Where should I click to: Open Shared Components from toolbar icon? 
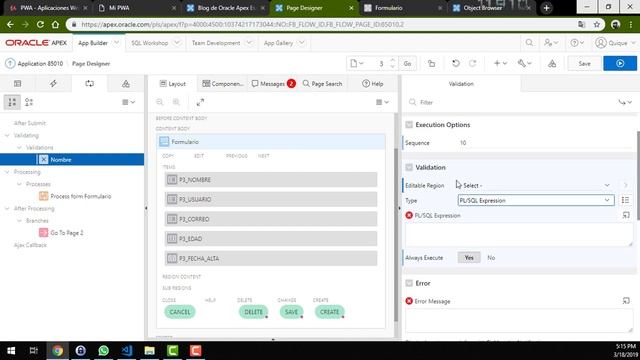(x=552, y=64)
